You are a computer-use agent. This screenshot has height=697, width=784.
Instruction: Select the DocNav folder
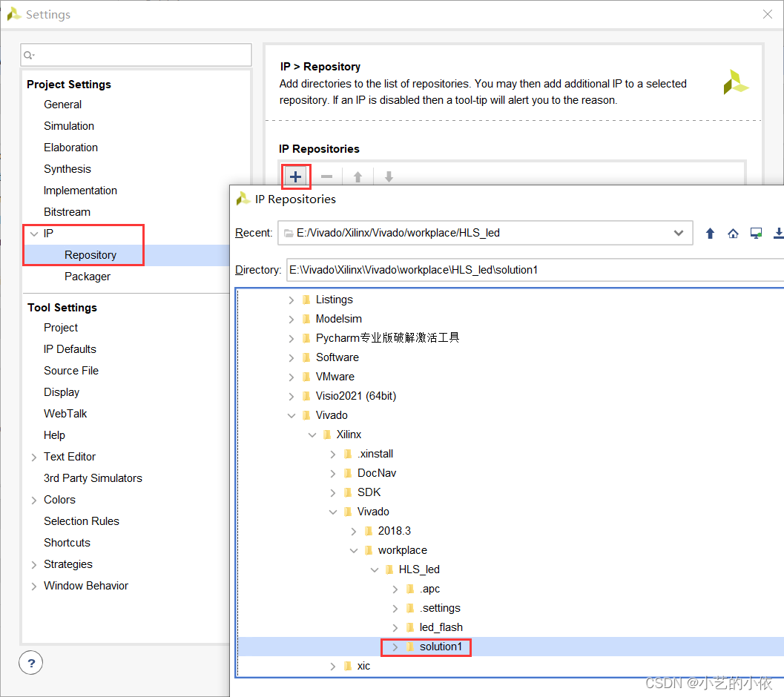[x=377, y=473]
